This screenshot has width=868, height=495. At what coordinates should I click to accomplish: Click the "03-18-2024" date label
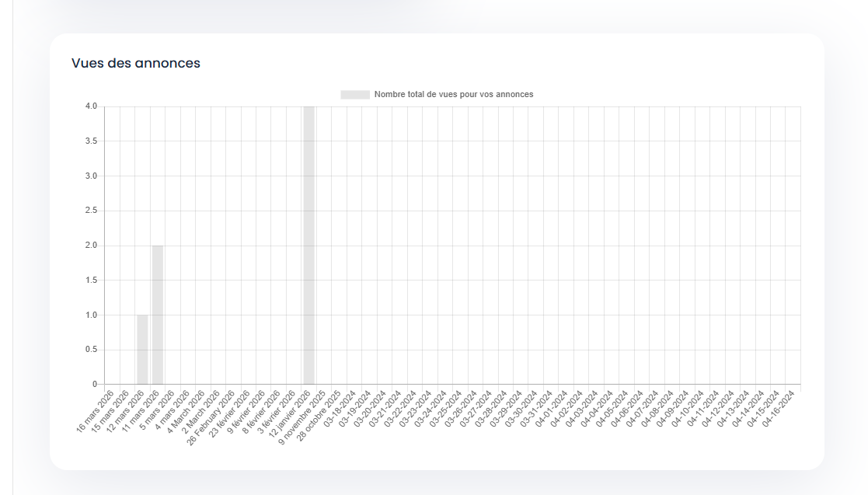tap(342, 406)
